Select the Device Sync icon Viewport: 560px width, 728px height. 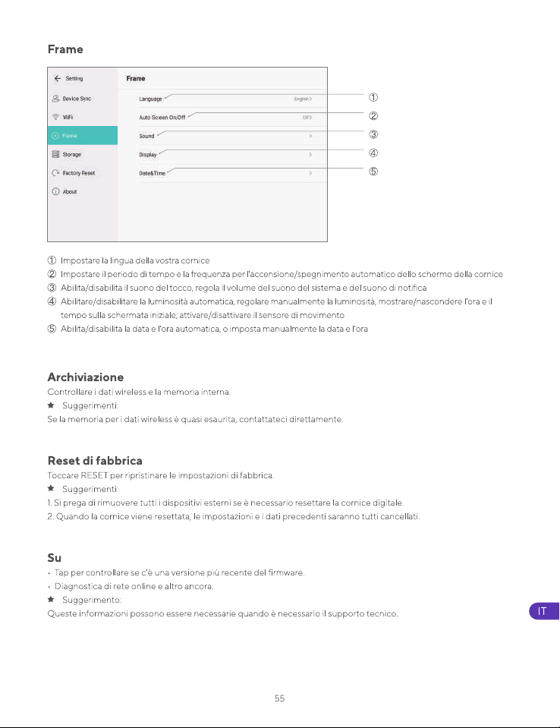[x=55, y=99]
